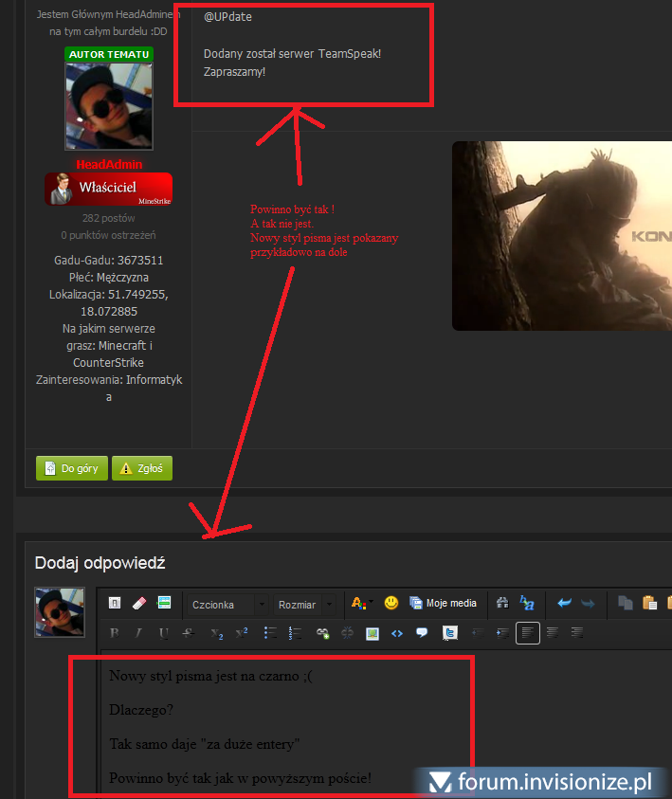Toggle underline formatting
This screenshot has width=672, height=799.
tap(164, 633)
